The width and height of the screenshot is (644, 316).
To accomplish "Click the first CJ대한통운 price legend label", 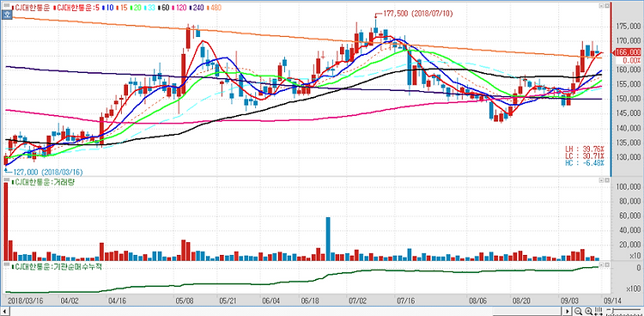I will click(31, 8).
